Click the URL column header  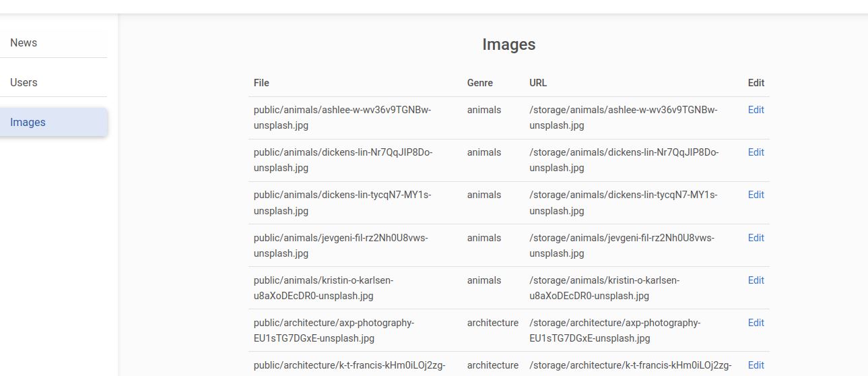click(x=538, y=83)
